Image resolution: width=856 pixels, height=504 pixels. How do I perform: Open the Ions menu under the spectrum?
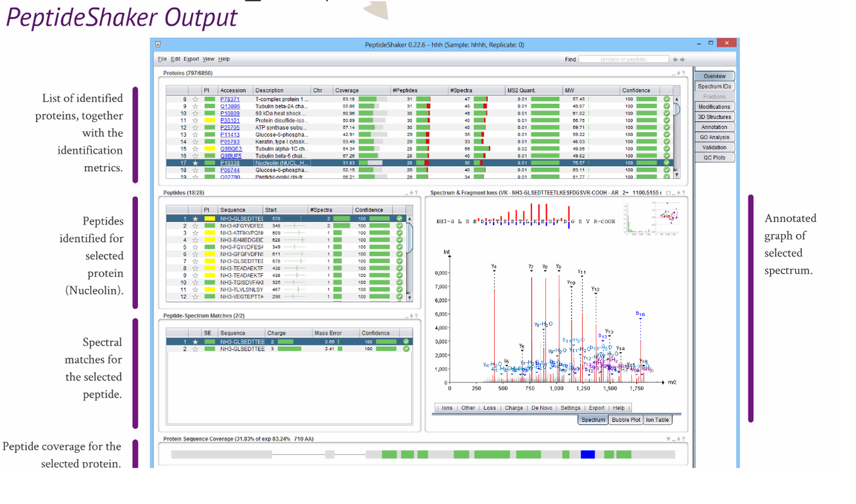coord(447,408)
